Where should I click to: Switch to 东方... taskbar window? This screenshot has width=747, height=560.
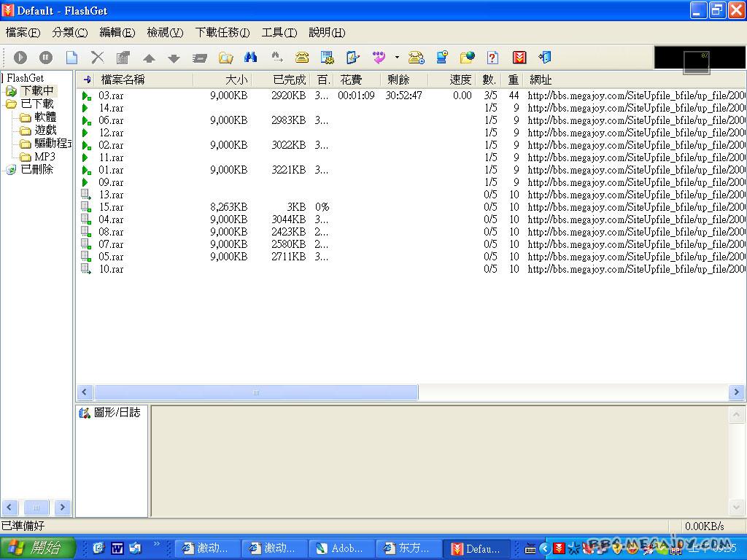point(409,548)
